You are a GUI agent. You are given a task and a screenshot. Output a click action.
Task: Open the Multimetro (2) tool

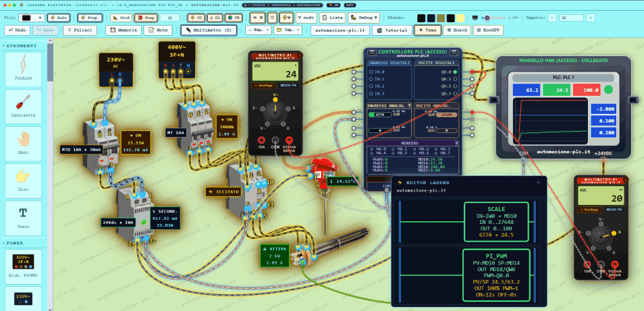coord(209,30)
